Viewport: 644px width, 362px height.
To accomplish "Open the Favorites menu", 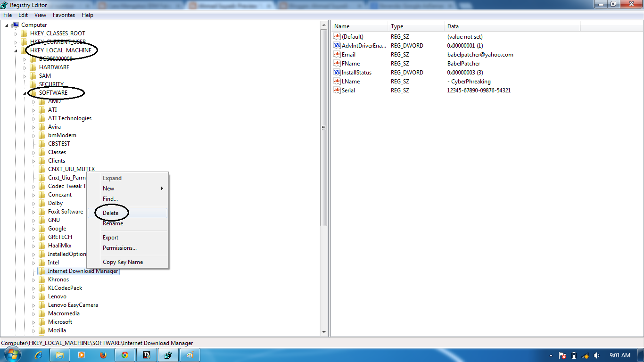I will (64, 15).
